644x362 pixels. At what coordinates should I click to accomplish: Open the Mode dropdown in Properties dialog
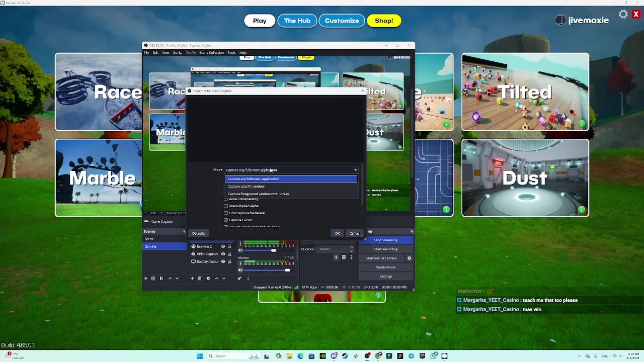pyautogui.click(x=291, y=170)
